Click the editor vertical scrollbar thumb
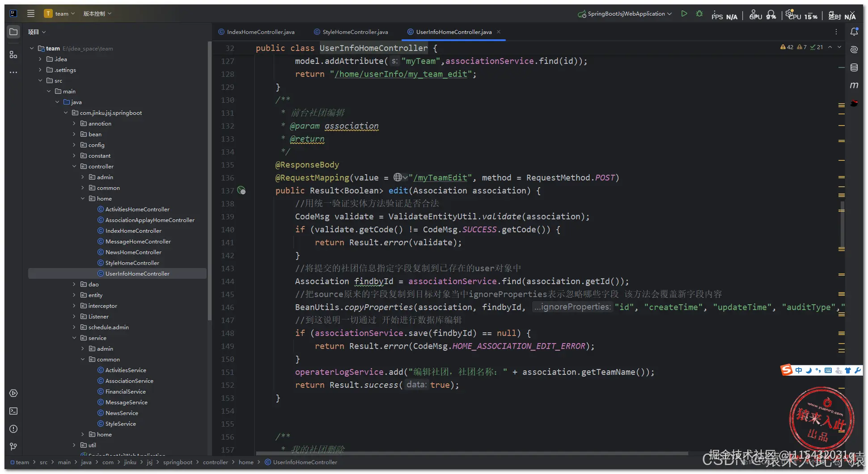 842,223
